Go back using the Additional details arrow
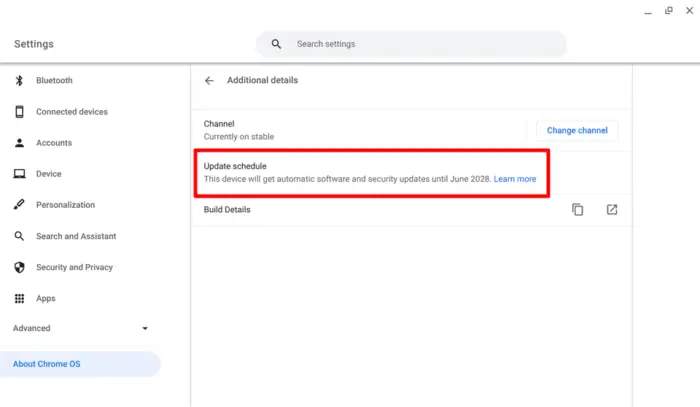The width and height of the screenshot is (700, 407). (x=209, y=80)
